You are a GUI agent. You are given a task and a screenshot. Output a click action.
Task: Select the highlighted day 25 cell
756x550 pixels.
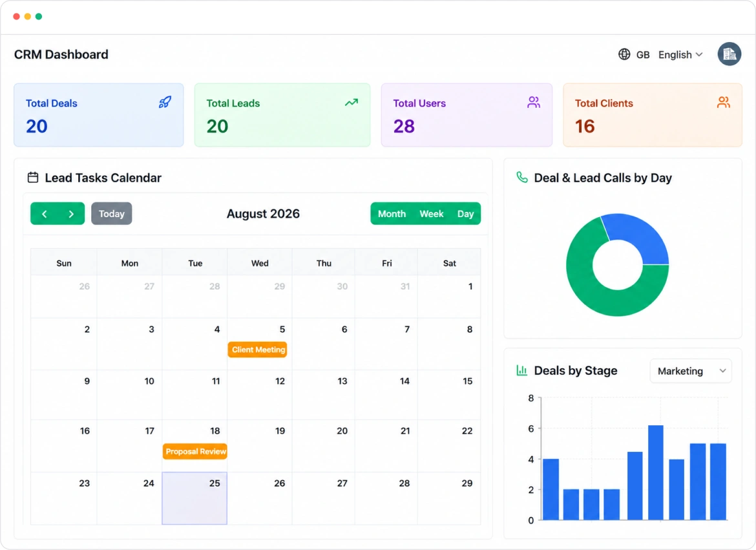click(194, 498)
